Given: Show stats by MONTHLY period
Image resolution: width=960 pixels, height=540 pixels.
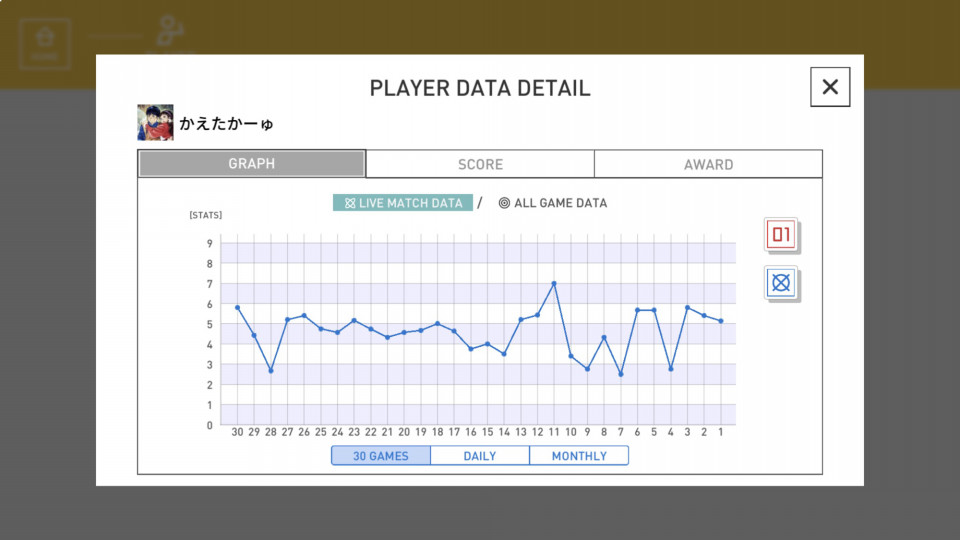Looking at the screenshot, I should 579,456.
